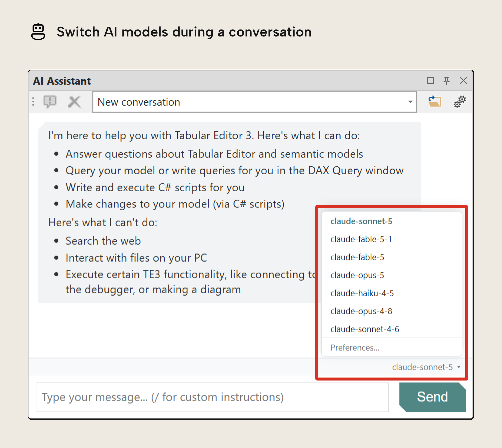Click the Send button
The width and height of the screenshot is (502, 448).
[432, 397]
